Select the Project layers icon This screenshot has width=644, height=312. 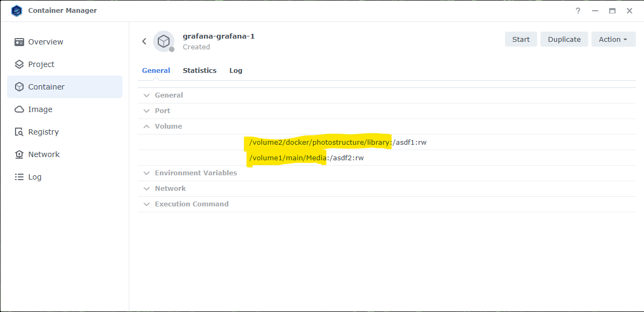pos(19,64)
